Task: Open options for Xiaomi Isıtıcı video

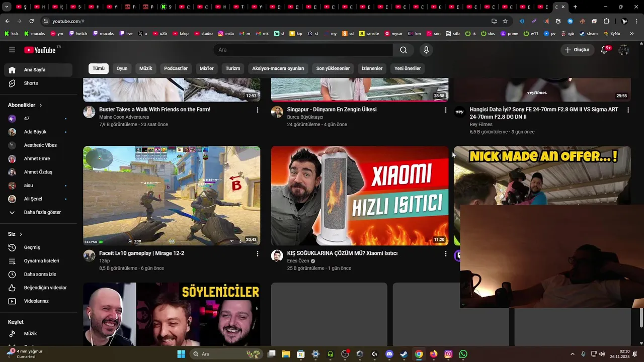Action: pyautogui.click(x=445, y=254)
